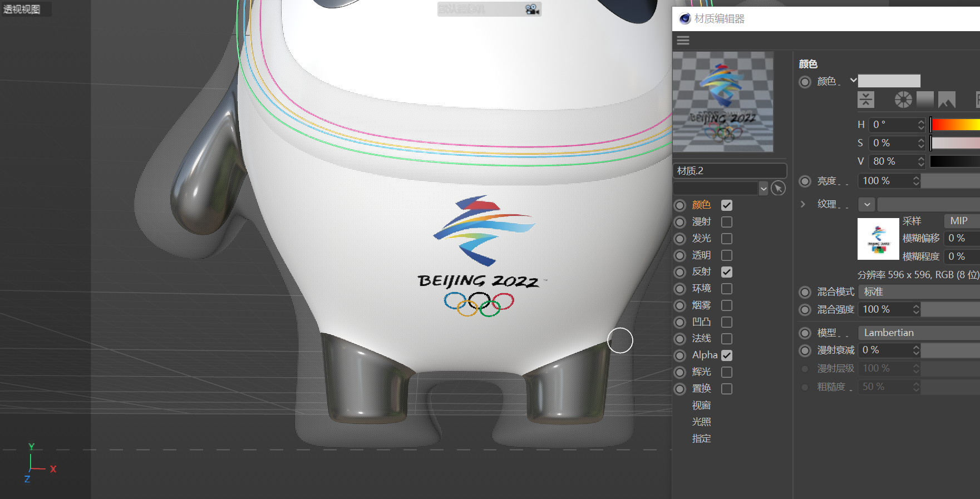Open the layer dropdown below material name
The image size is (980, 499).
(764, 189)
